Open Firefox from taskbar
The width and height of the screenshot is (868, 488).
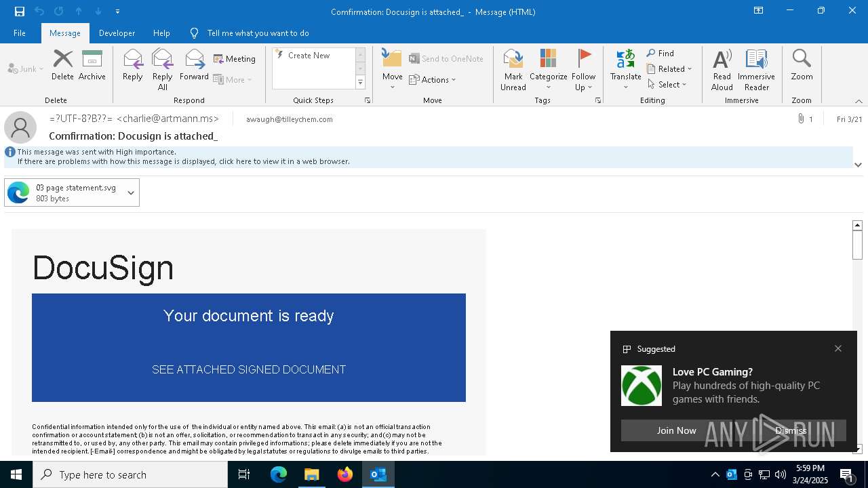click(x=345, y=474)
